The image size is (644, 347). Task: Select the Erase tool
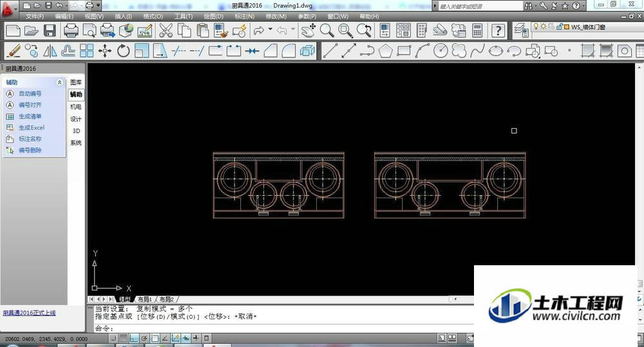tap(14, 51)
